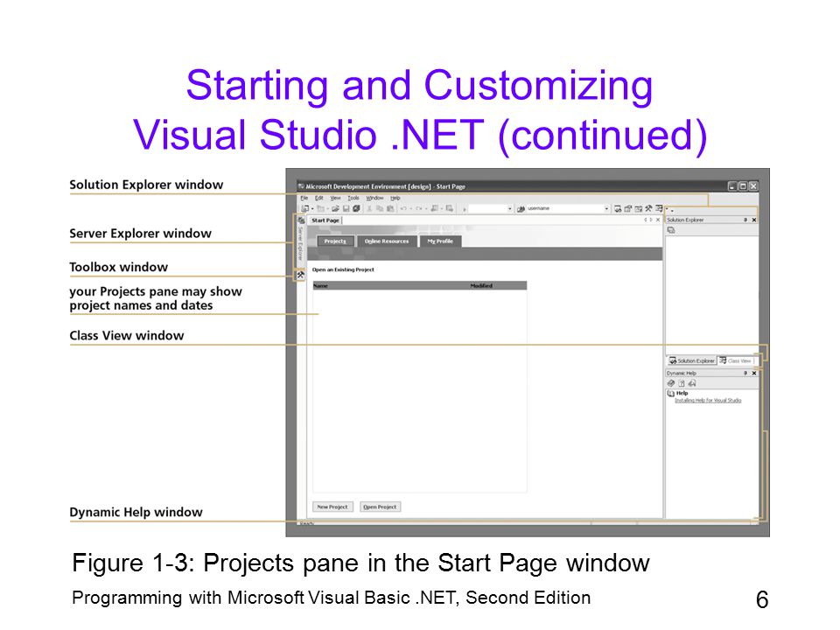This screenshot has width=840, height=630.
Task: Open the Tools menu
Action: point(353,199)
